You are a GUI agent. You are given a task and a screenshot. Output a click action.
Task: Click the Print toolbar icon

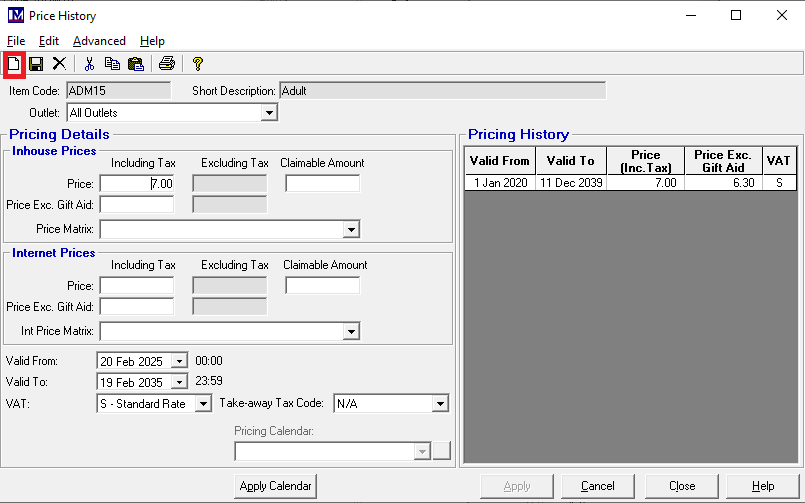[x=167, y=64]
